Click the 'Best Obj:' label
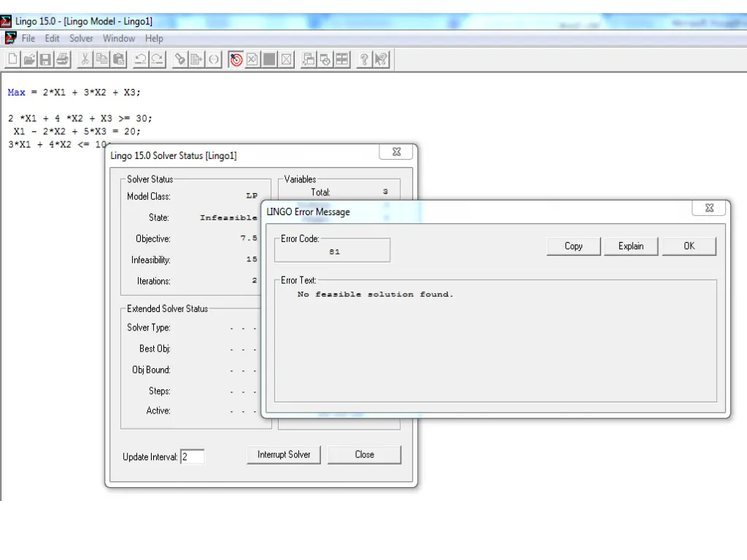 (x=155, y=349)
